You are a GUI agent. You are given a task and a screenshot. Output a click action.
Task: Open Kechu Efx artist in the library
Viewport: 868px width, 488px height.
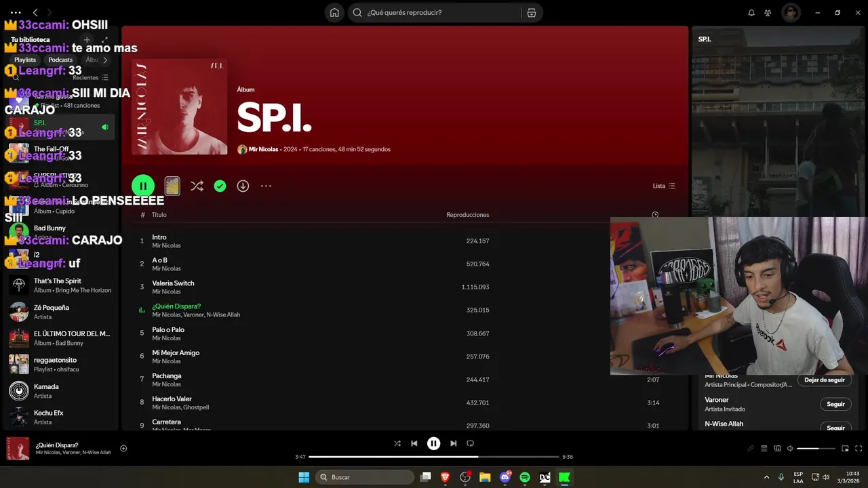click(59, 418)
